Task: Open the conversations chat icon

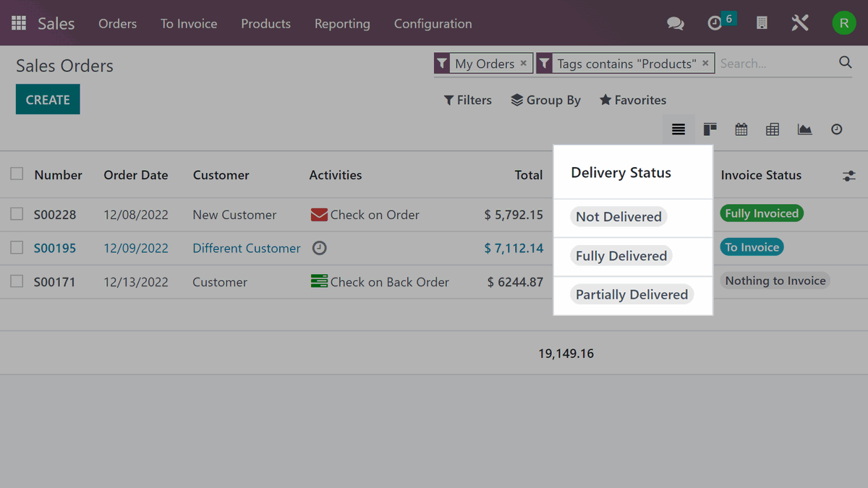Action: pyautogui.click(x=676, y=24)
